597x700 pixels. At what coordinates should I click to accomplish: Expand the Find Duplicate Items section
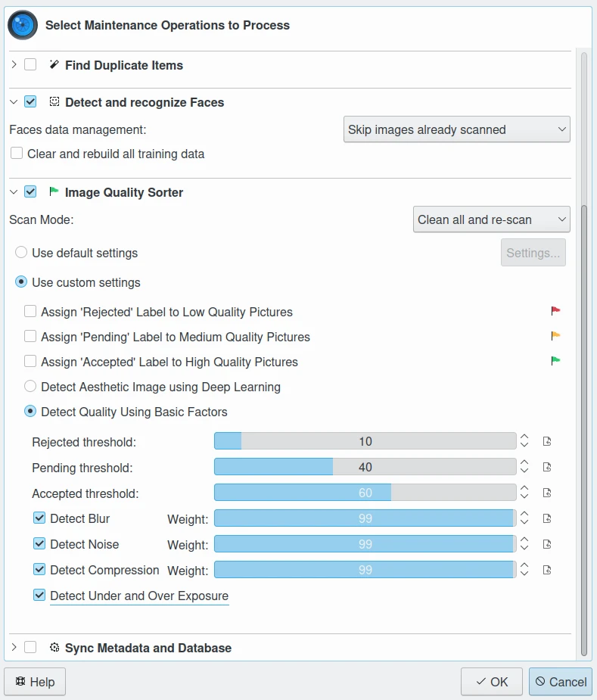tap(14, 65)
